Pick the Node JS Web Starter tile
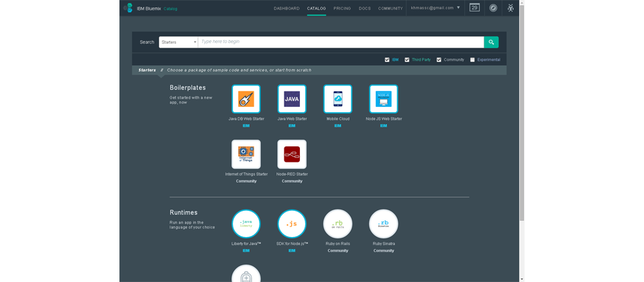Screen dimensions: 644x282 click(384, 99)
